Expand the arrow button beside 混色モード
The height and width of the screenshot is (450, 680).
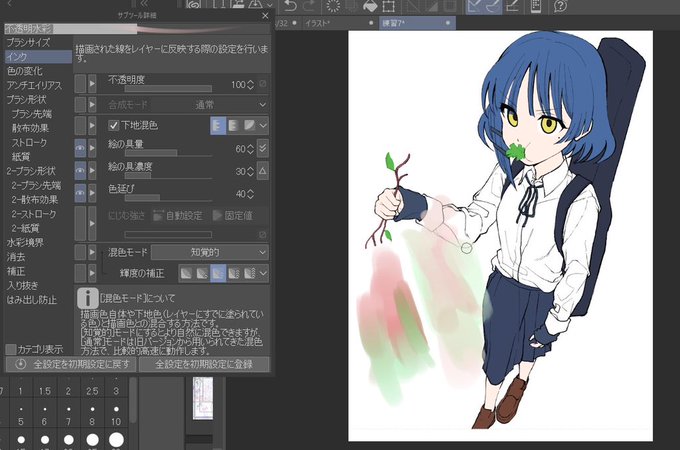coord(92,252)
